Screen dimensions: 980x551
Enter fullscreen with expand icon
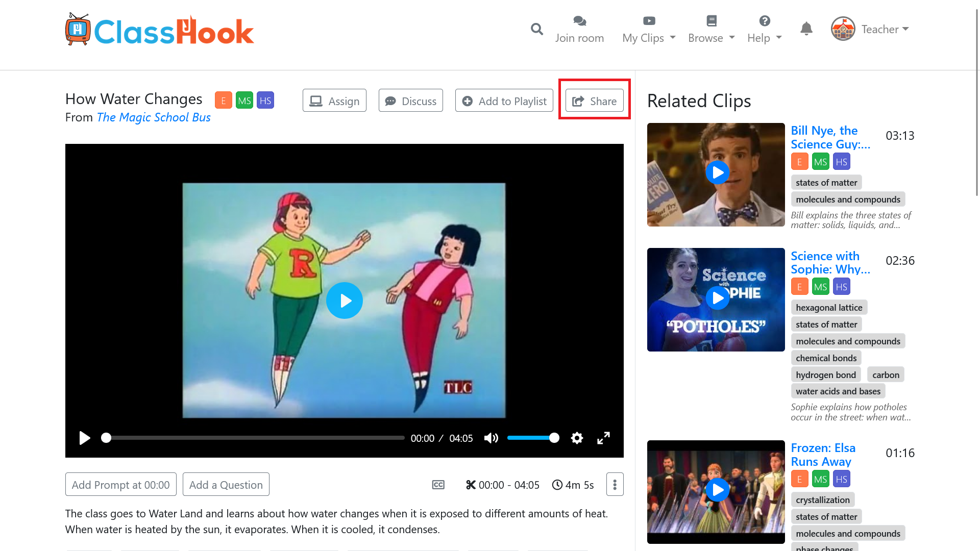click(x=603, y=438)
